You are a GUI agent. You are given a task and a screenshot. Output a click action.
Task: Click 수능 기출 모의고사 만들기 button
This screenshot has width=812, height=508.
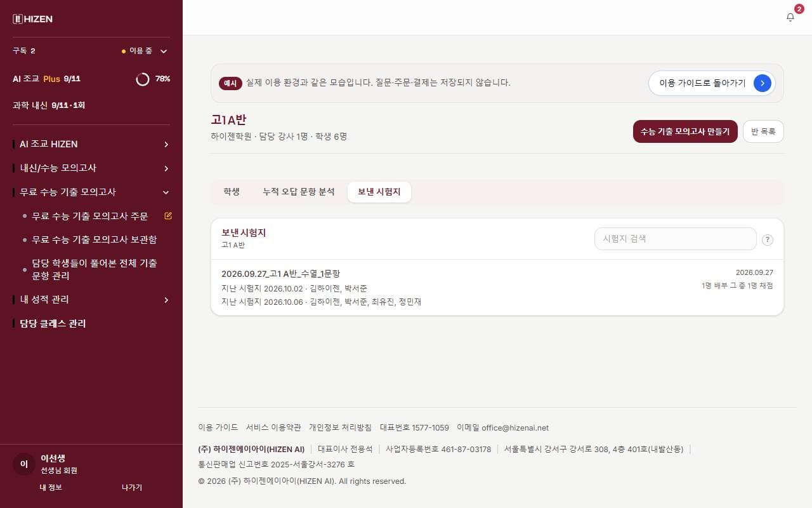[685, 131]
